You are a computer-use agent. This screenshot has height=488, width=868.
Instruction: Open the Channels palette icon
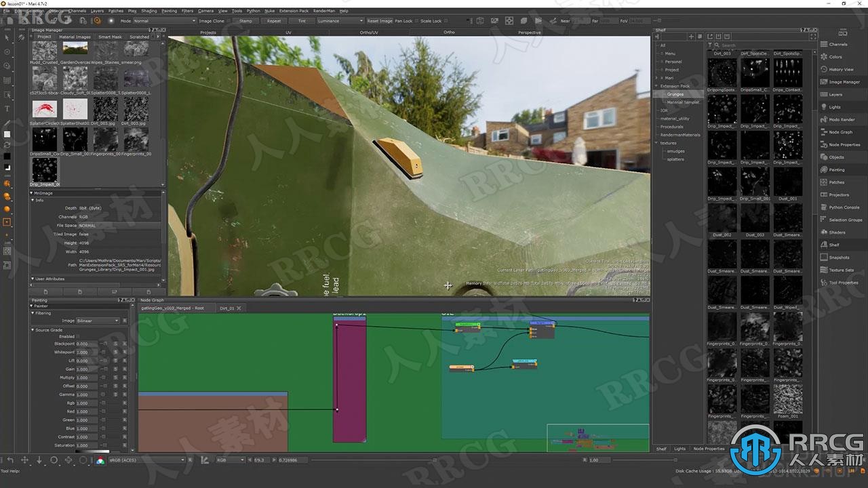click(x=824, y=44)
